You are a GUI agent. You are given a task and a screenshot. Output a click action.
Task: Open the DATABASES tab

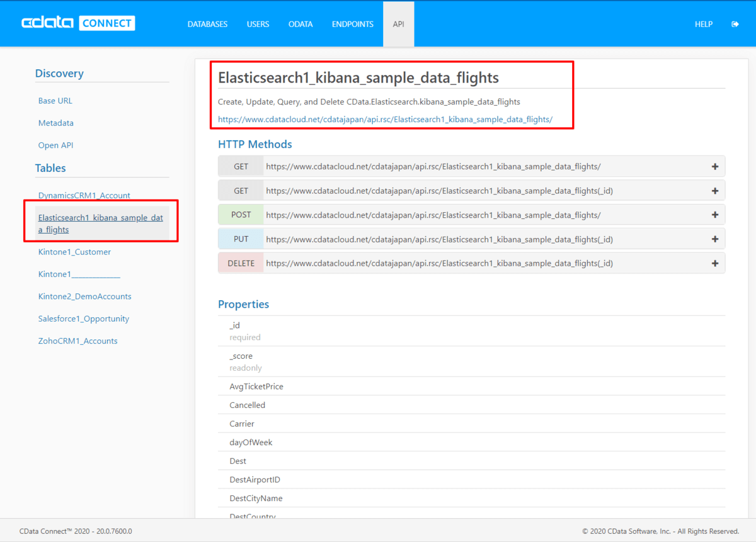[207, 24]
